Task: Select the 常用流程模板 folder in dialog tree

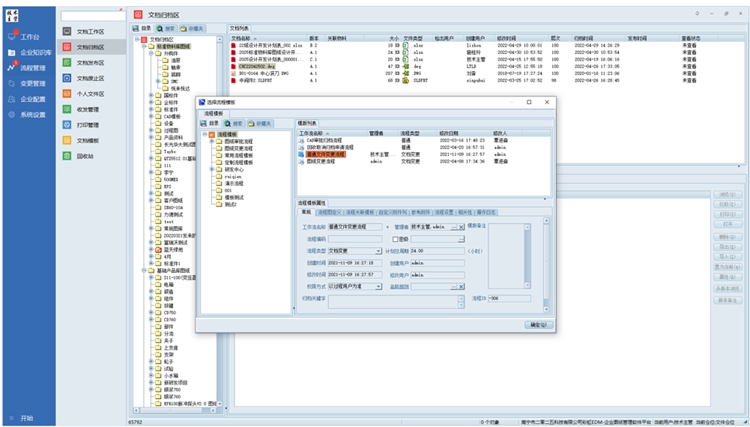Action: 237,155
